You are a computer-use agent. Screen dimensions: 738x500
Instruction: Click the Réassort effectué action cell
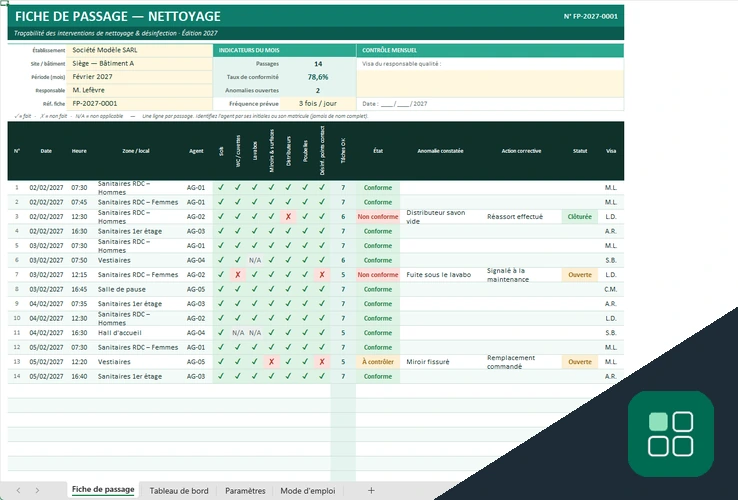[521, 217]
